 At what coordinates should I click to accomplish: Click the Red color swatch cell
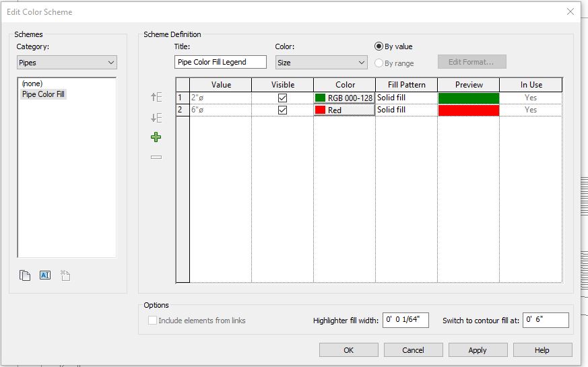point(344,110)
